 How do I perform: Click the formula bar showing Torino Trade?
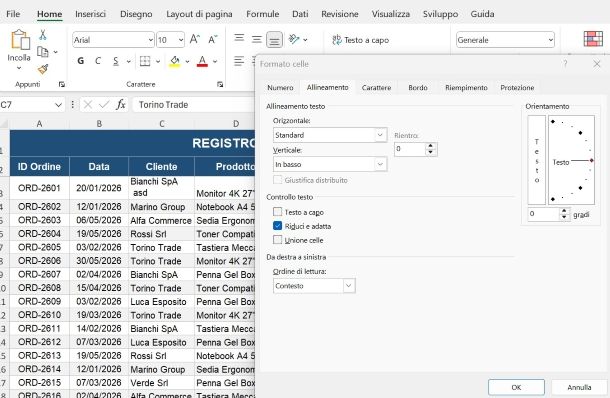coord(193,105)
